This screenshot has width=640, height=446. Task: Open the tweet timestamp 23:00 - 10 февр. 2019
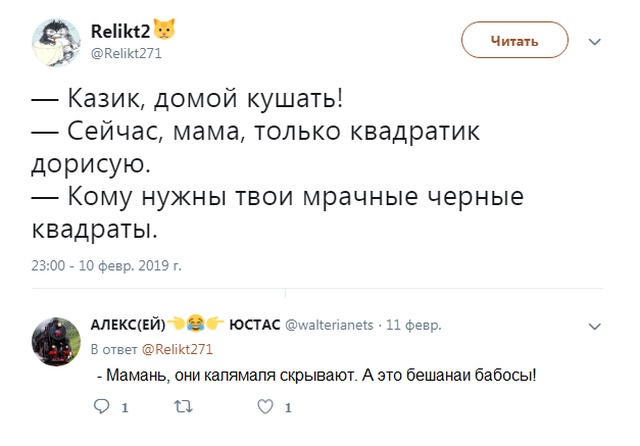(x=106, y=267)
